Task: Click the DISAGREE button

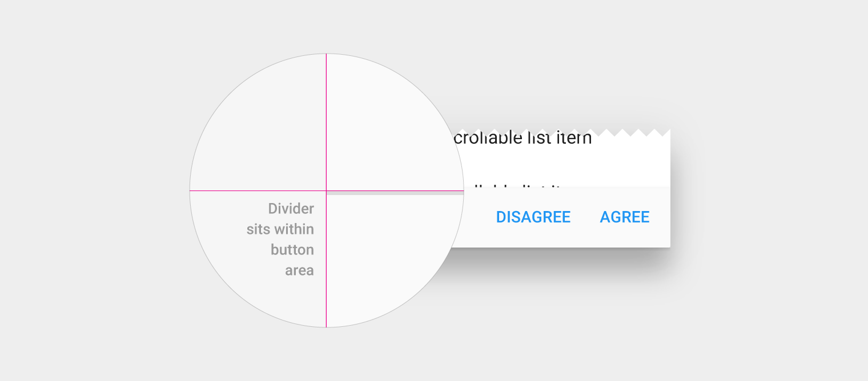Action: [533, 217]
